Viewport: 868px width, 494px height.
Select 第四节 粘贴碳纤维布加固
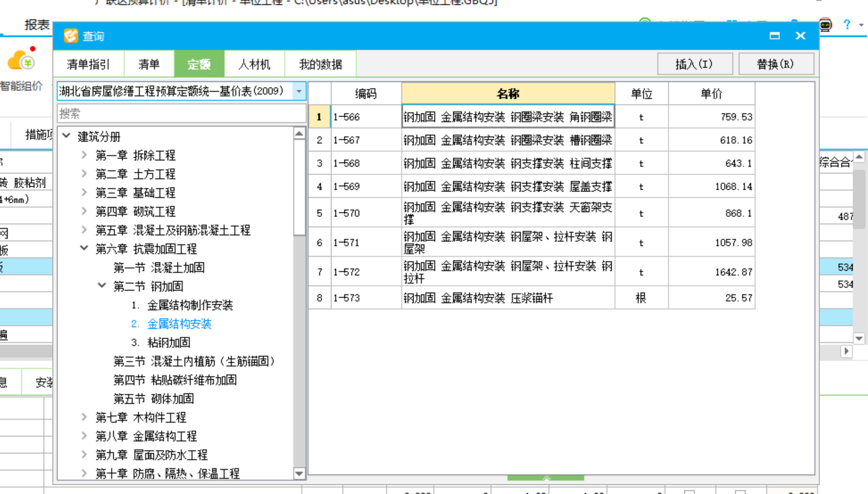tap(175, 380)
